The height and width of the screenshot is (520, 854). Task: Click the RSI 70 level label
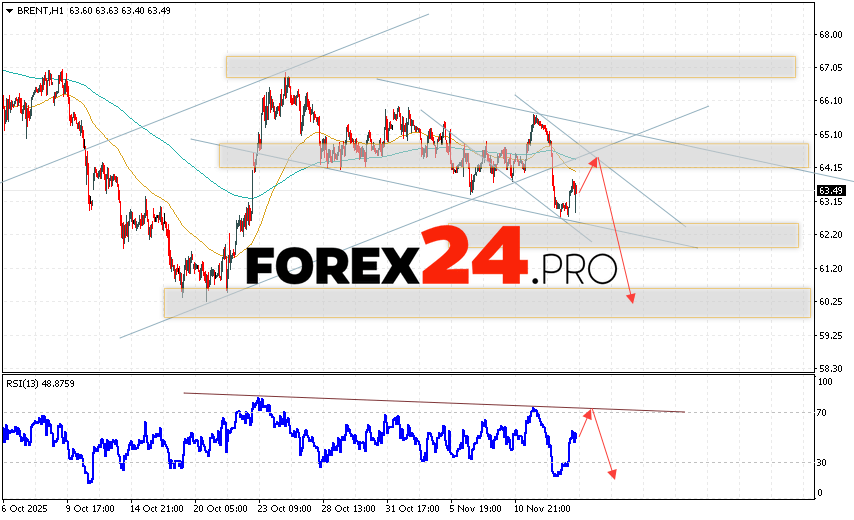[x=824, y=412]
